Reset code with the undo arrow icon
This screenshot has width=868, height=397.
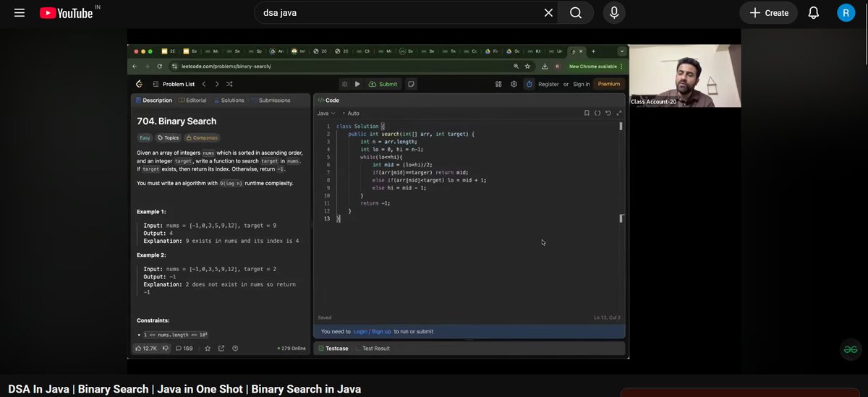608,114
